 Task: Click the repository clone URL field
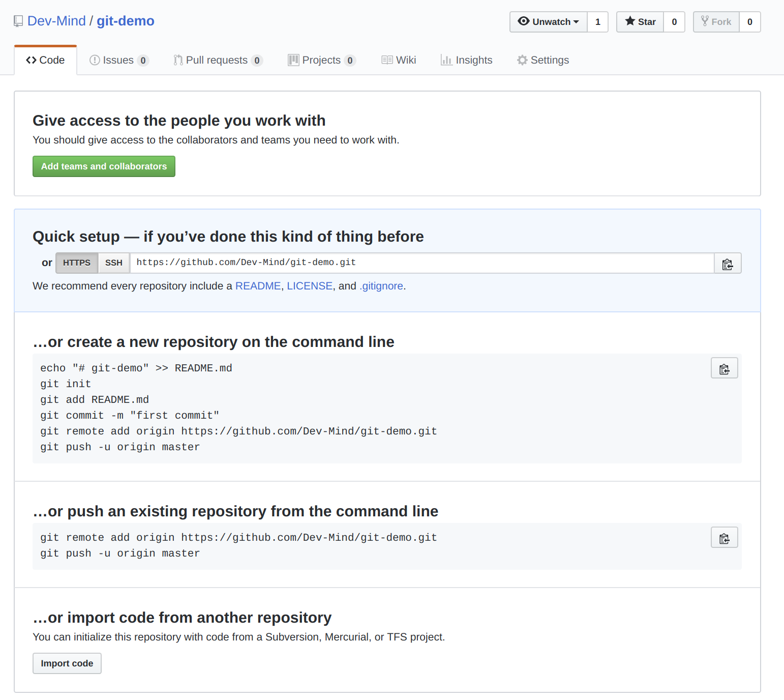[x=422, y=263]
